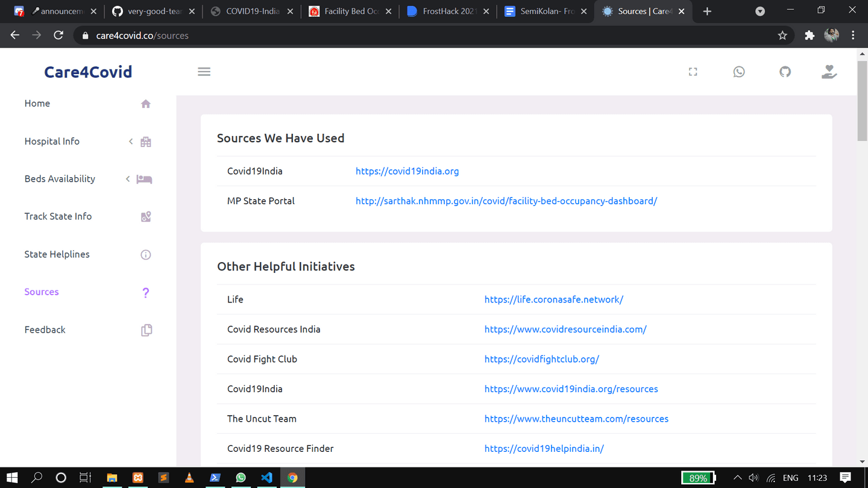The width and height of the screenshot is (868, 488).
Task: Click the page vertical scrollbar thumb
Action: (x=862, y=100)
